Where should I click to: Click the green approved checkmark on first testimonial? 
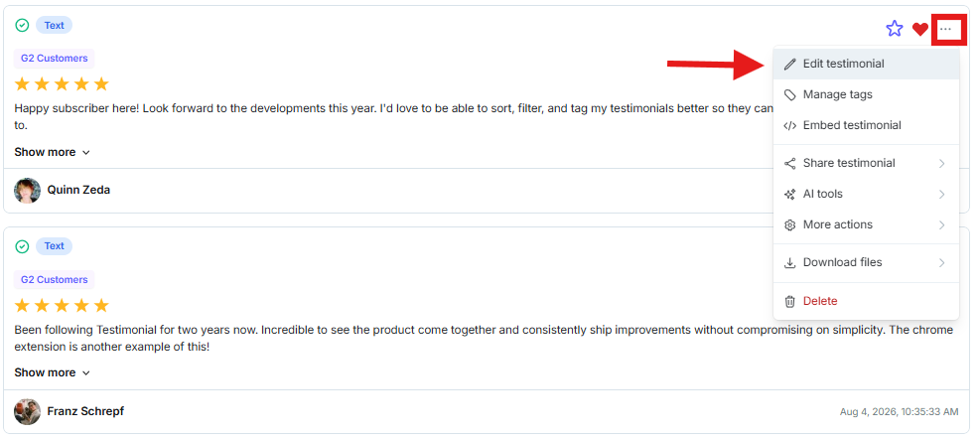(22, 26)
